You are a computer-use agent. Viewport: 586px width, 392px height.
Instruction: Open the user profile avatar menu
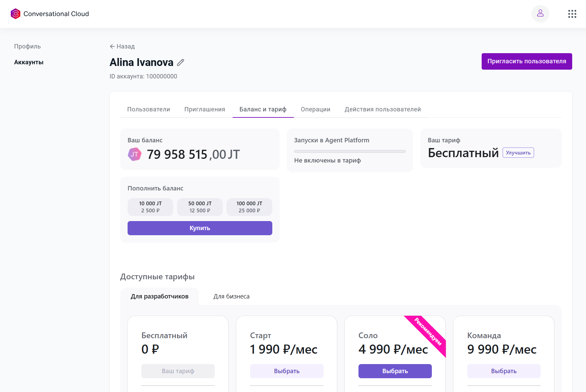(540, 14)
